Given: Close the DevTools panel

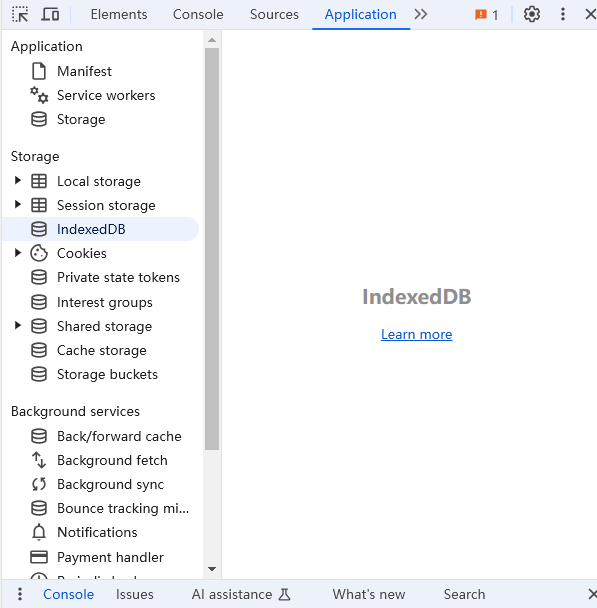Looking at the screenshot, I should pos(591,14).
